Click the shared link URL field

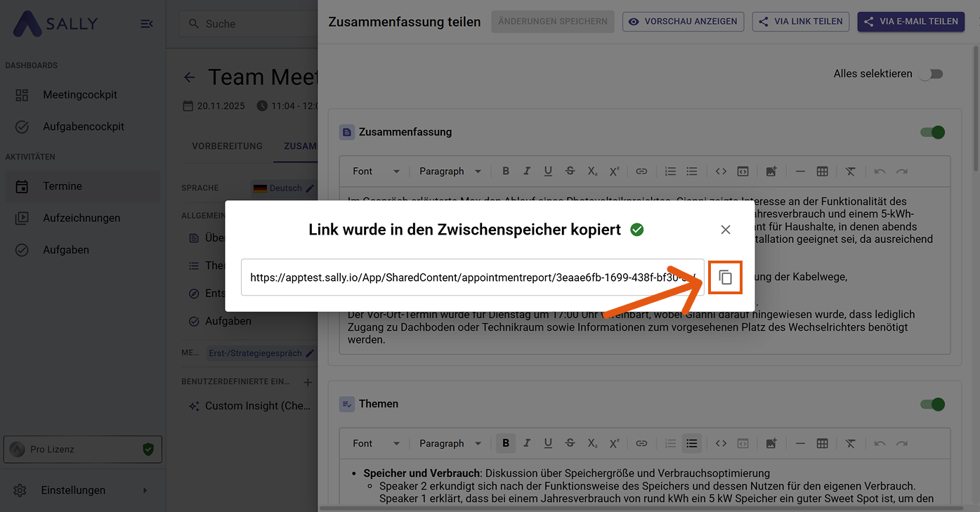click(x=472, y=277)
